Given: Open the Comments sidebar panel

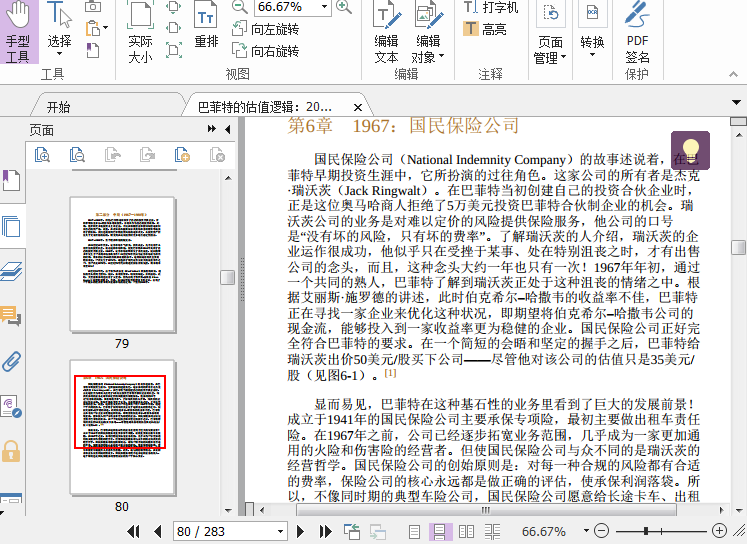Looking at the screenshot, I should (x=11, y=315).
